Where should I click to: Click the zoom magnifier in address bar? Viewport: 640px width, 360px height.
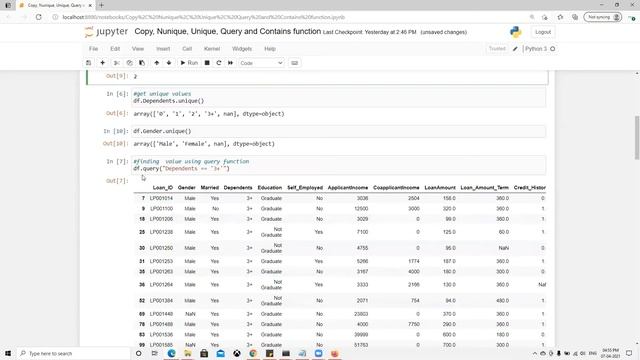[x=532, y=17]
